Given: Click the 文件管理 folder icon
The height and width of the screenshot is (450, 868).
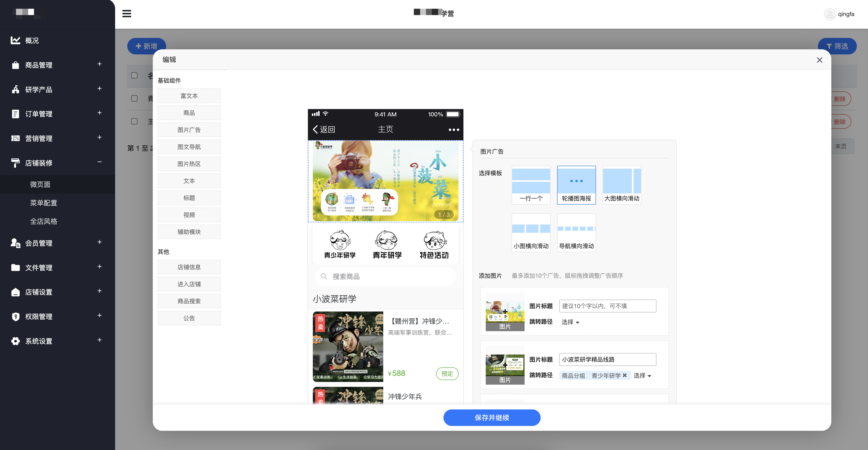Looking at the screenshot, I should click(x=16, y=267).
